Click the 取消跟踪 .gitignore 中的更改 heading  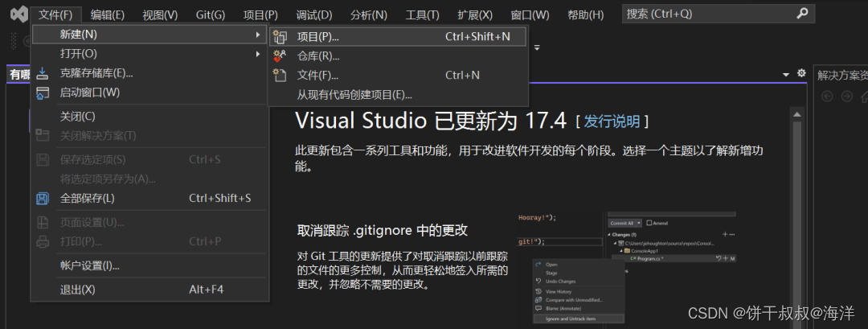click(x=383, y=230)
